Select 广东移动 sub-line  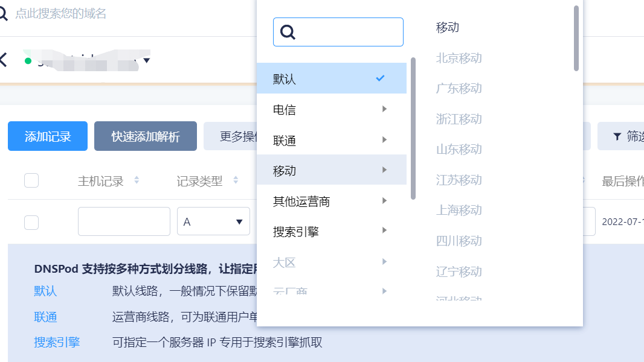(459, 88)
